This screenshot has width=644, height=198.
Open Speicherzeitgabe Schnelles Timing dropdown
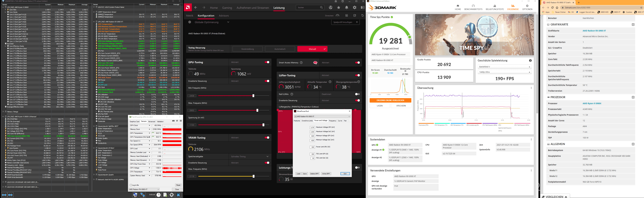(250, 157)
